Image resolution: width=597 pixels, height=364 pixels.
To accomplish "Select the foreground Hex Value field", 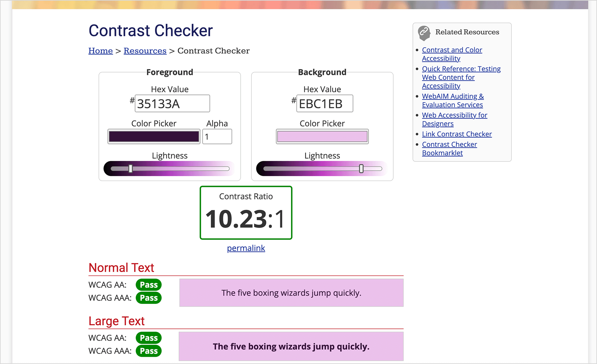I will 172,103.
